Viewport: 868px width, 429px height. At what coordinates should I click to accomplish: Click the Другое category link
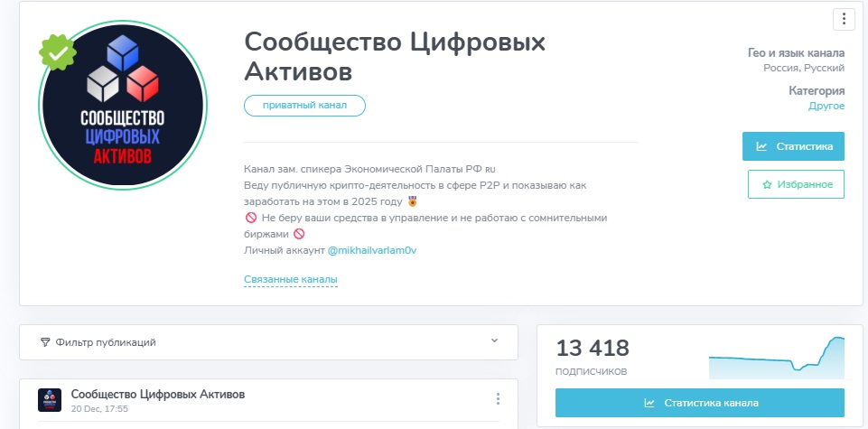826,106
